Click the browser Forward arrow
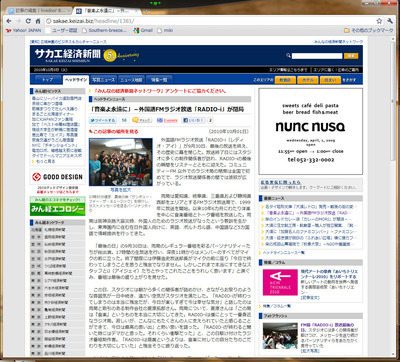This screenshot has height=362, width=400. click(x=18, y=21)
